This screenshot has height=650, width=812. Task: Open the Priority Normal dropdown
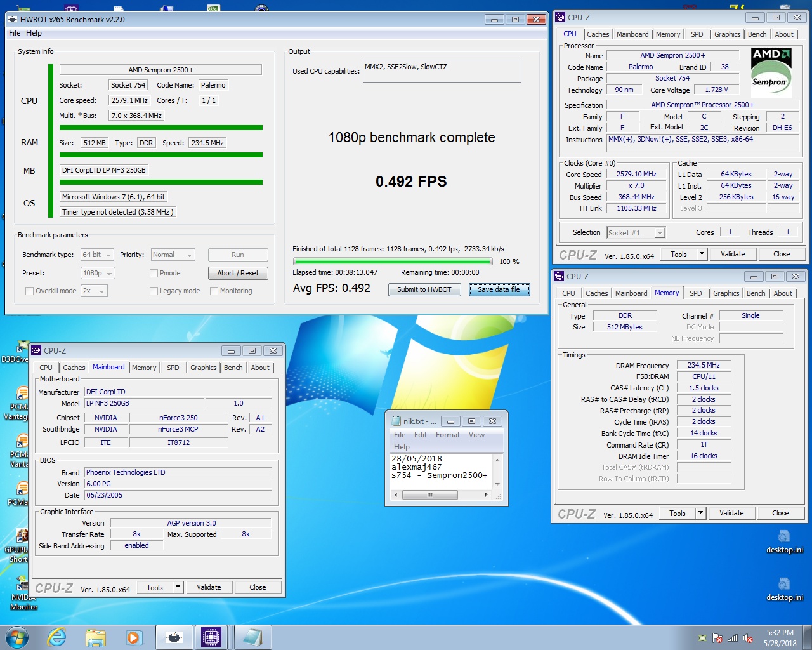(173, 255)
